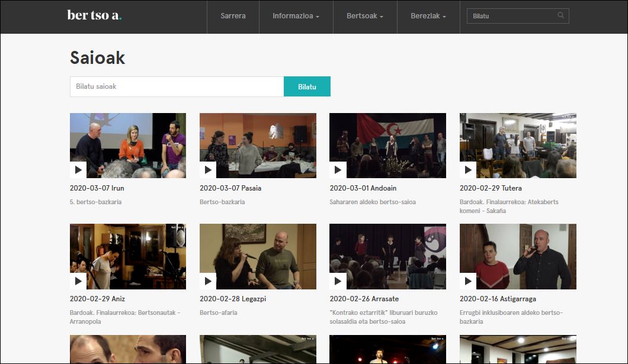Open the 2020-03-01 Andoain title link
Screen dimensions: 628x364
pos(363,188)
